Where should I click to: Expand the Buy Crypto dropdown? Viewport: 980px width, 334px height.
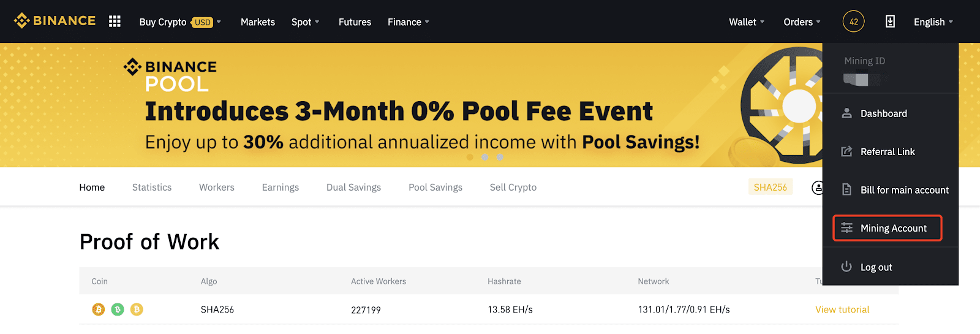point(180,22)
